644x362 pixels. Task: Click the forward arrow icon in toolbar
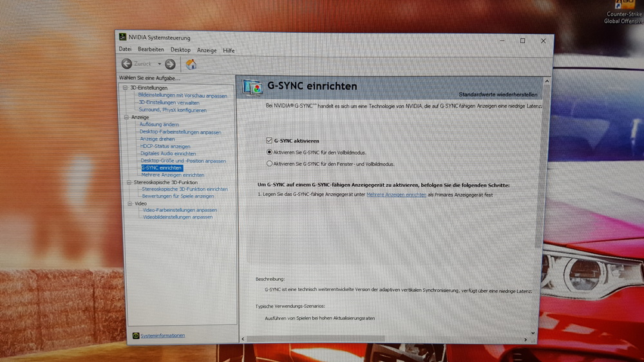coord(170,64)
